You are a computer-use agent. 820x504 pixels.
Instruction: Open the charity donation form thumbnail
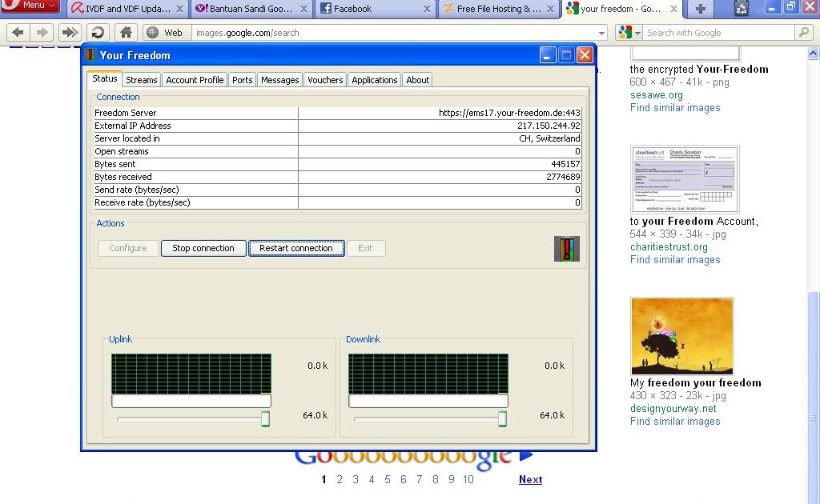[x=685, y=179]
